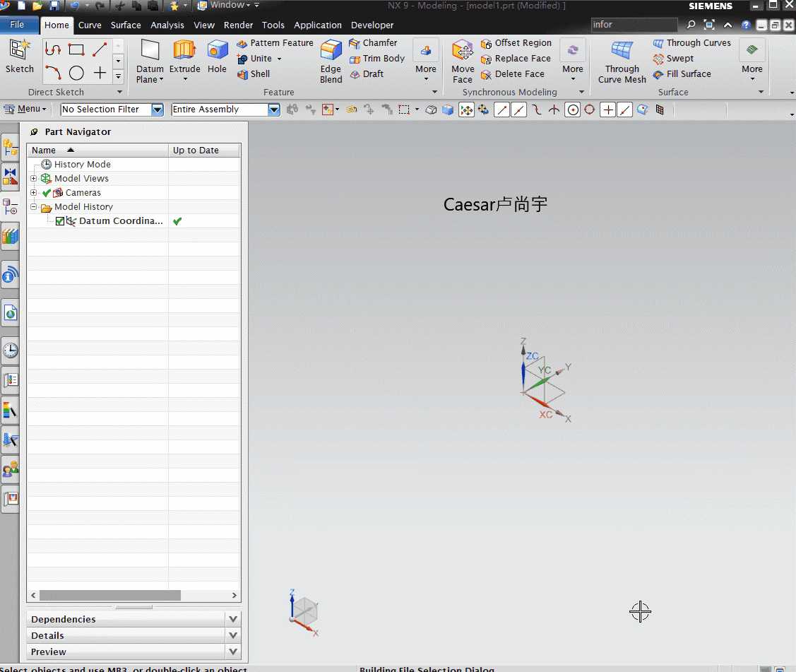Launch the Extrude feature
Image resolution: width=796 pixels, height=672 pixels.
184,57
